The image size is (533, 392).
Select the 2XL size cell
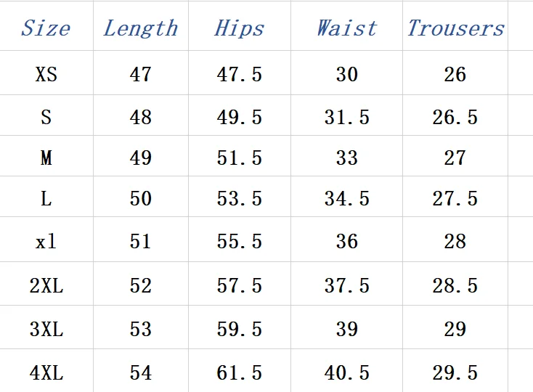(46, 286)
